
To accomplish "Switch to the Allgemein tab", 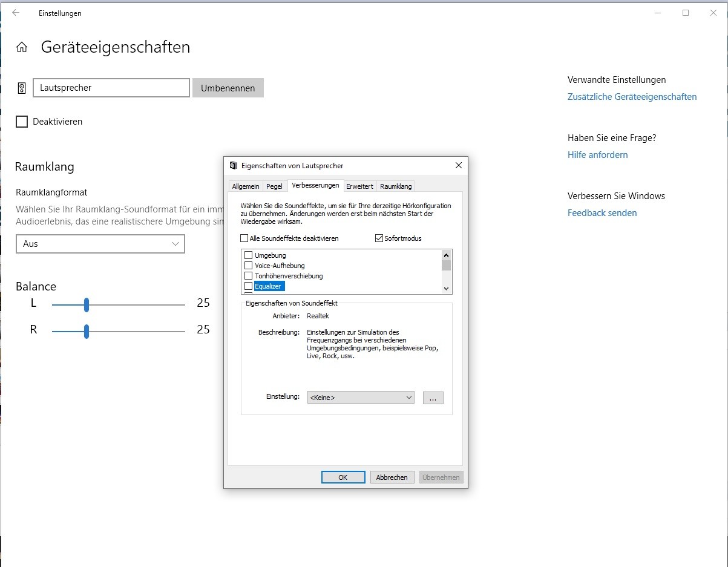I will tap(246, 186).
